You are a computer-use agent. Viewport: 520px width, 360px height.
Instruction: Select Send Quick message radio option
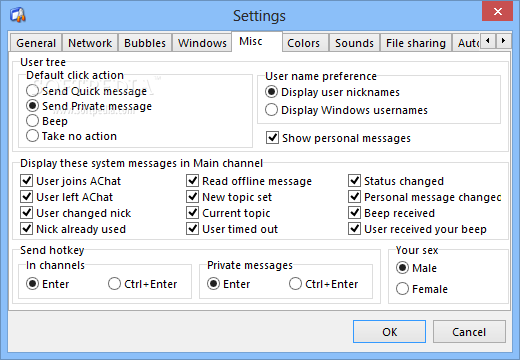(86, 91)
